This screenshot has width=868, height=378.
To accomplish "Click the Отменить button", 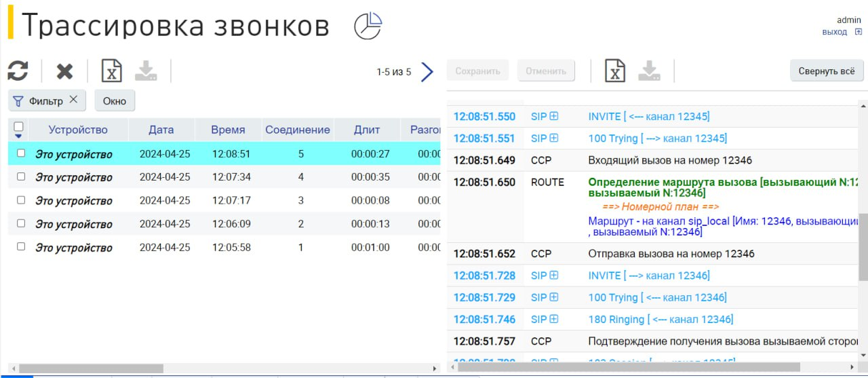I will coord(546,71).
